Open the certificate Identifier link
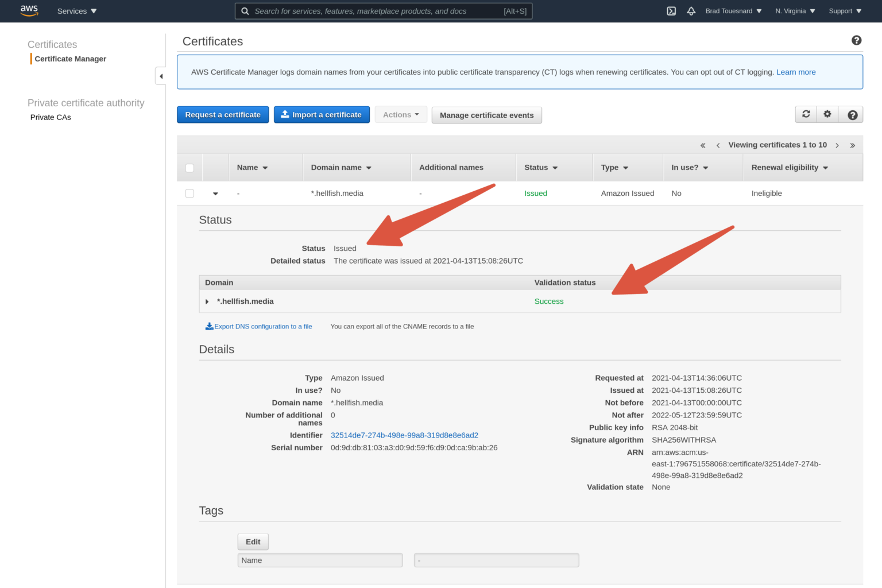Viewport: 882px width, 588px height. pos(404,435)
